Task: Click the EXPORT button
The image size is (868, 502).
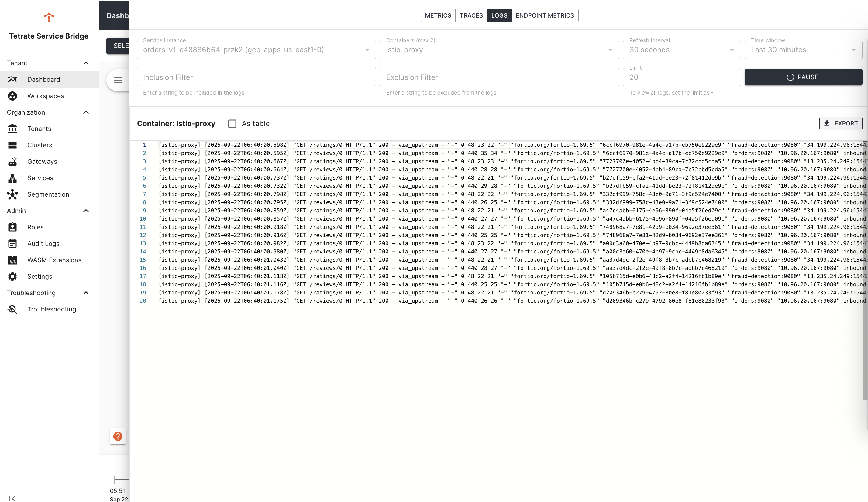Action: pos(840,124)
